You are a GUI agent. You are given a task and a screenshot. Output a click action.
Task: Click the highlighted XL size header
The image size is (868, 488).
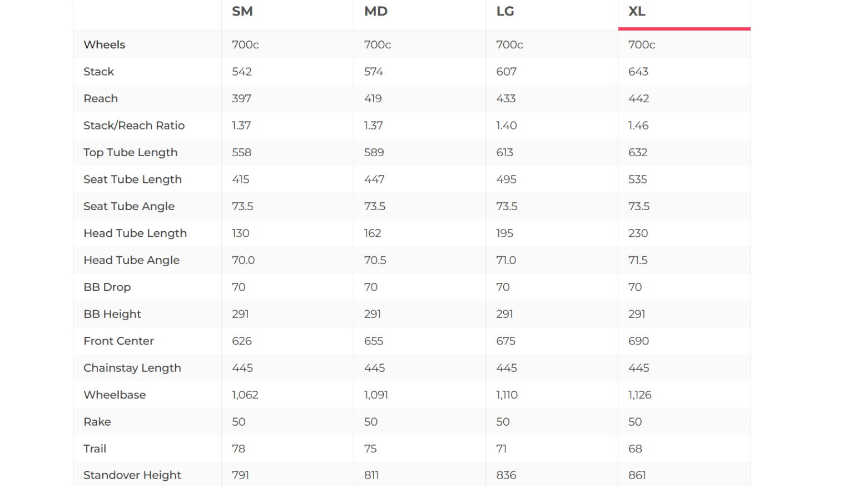pyautogui.click(x=637, y=12)
